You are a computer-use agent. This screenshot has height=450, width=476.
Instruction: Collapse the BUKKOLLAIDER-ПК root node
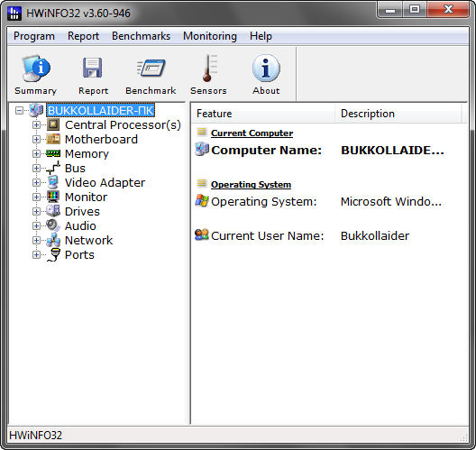(19, 110)
